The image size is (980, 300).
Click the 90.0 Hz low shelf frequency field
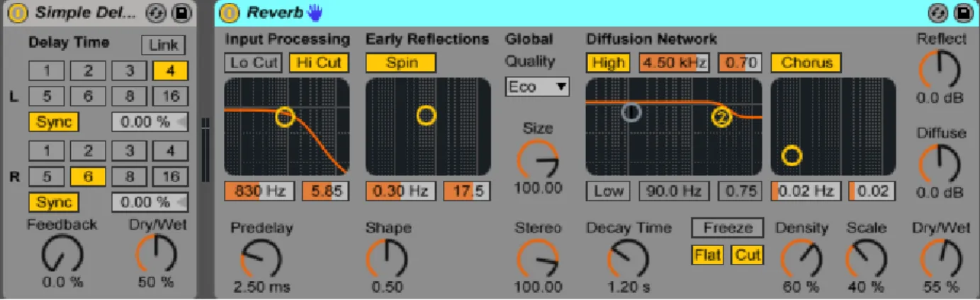[x=674, y=191]
